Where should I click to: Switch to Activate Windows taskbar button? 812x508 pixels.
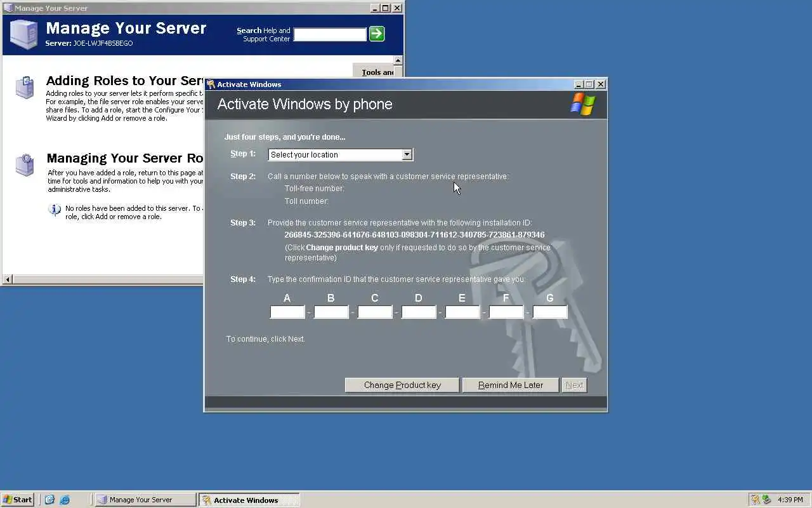click(249, 500)
